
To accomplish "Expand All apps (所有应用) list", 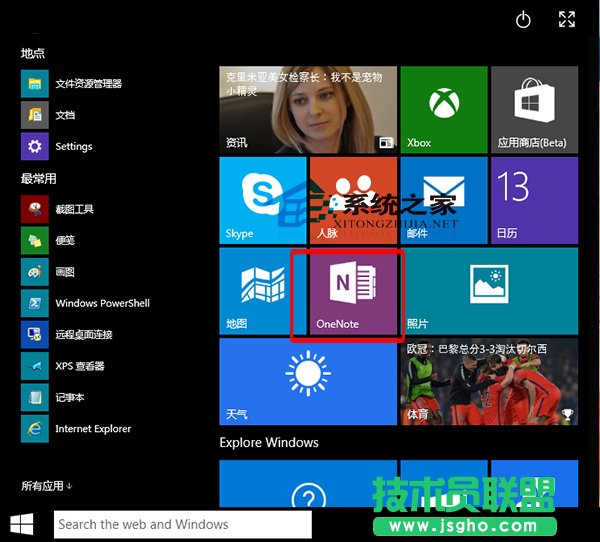I will tap(48, 486).
